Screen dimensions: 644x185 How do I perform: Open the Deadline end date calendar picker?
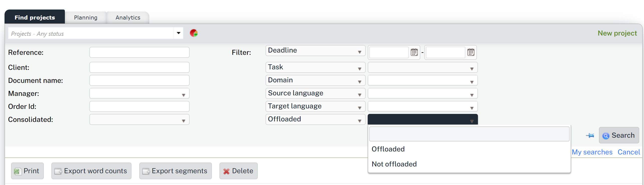(471, 52)
